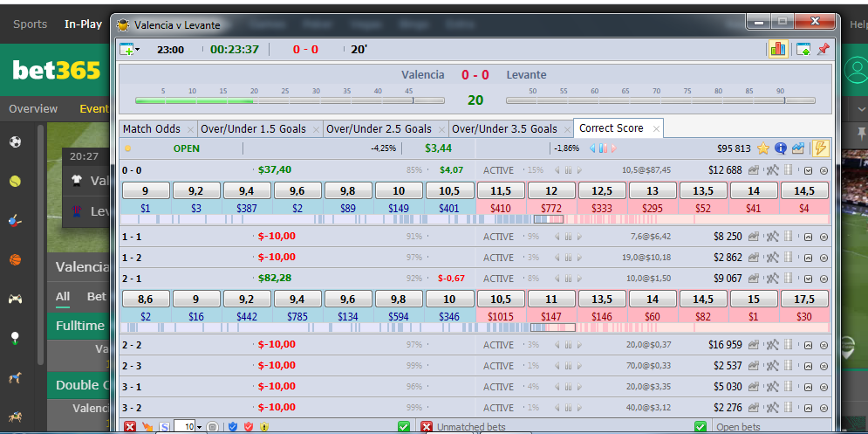This screenshot has width=868, height=434.
Task: Open the 2 - 1 row ladder grid
Action: pos(789,279)
